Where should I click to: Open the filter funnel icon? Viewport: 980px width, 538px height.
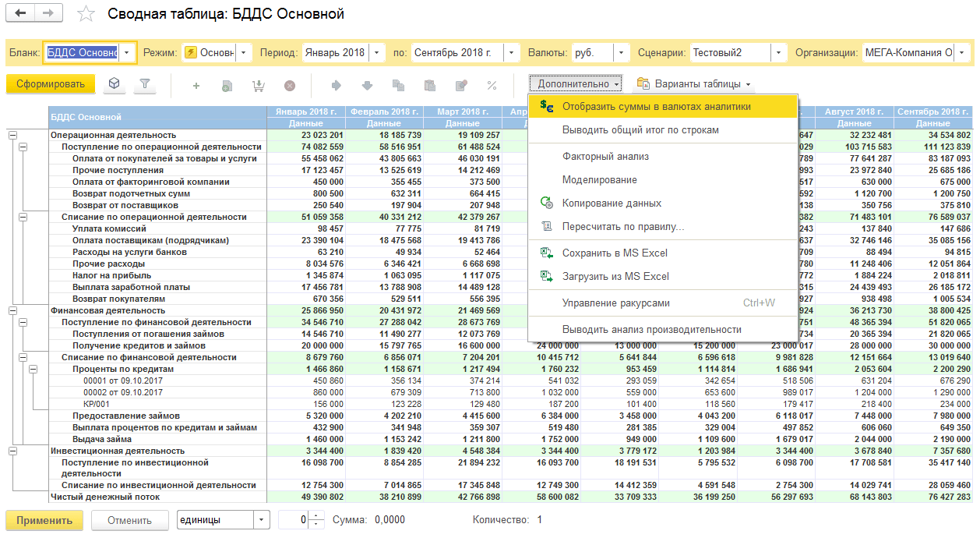[144, 84]
